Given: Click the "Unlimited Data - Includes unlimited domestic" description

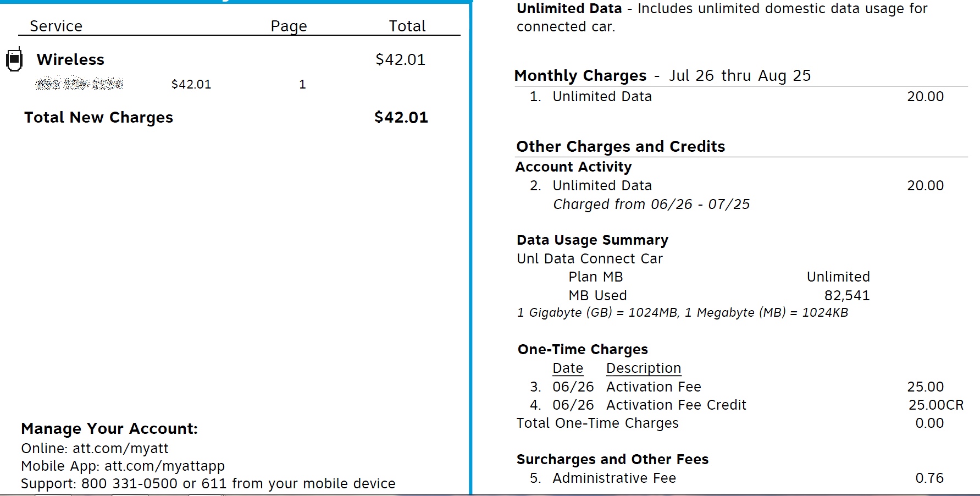Looking at the screenshot, I should point(722,9).
